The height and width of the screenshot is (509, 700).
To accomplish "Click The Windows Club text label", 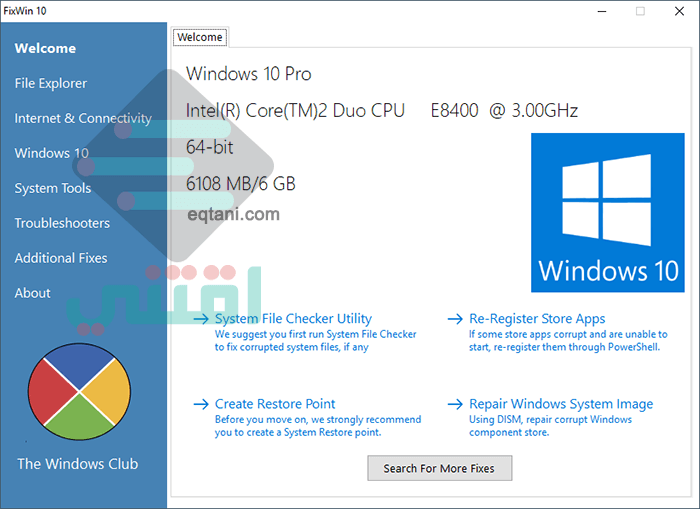I will (x=78, y=464).
